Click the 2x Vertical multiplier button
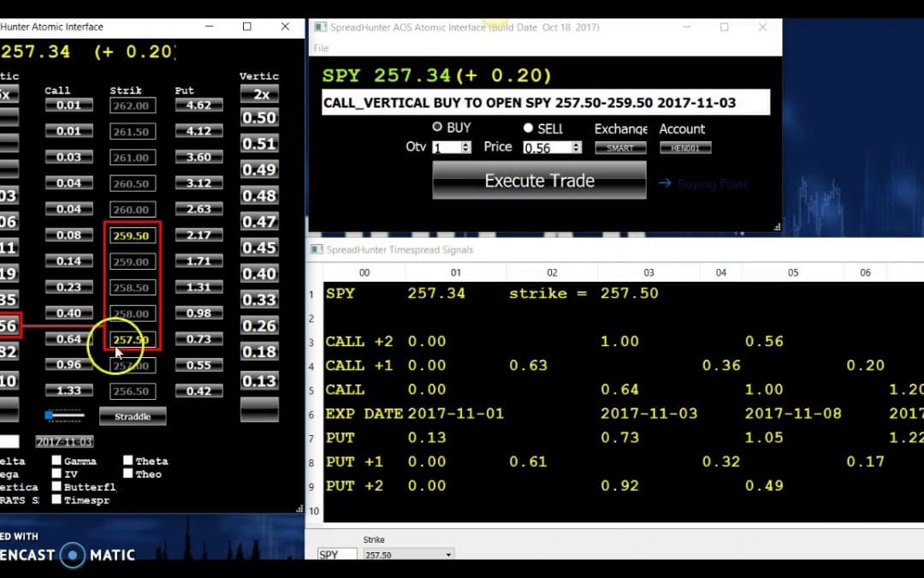The width and height of the screenshot is (924, 578). coord(259,94)
